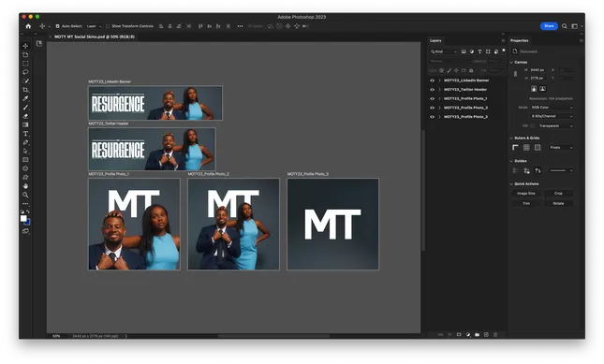This screenshot has width=604, height=364.
Task: Hide the MOTY23_Profile Photo_3 layer
Action: click(x=432, y=117)
